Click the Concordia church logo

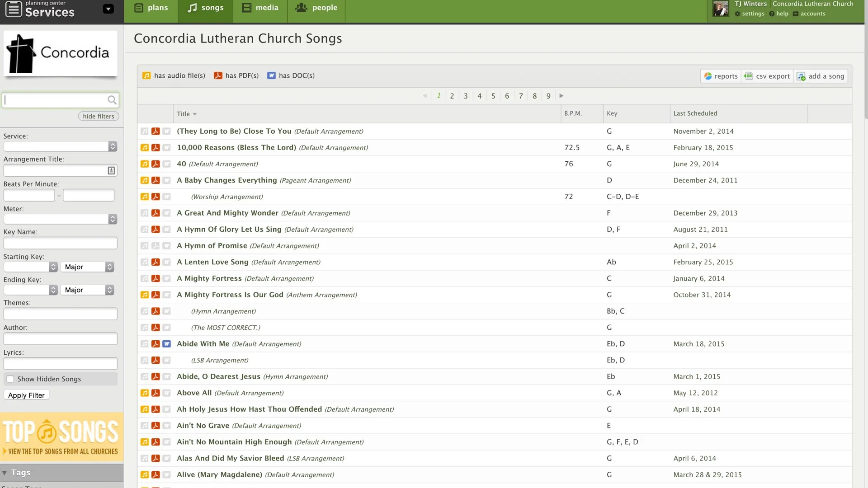point(61,53)
